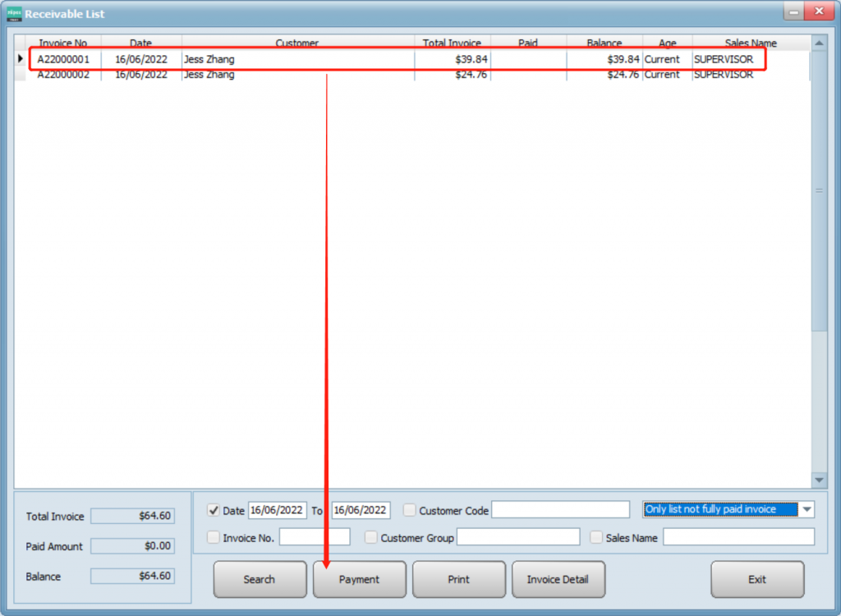Check the Customer Group filter
Image resolution: width=841 pixels, height=616 pixels.
[371, 537]
